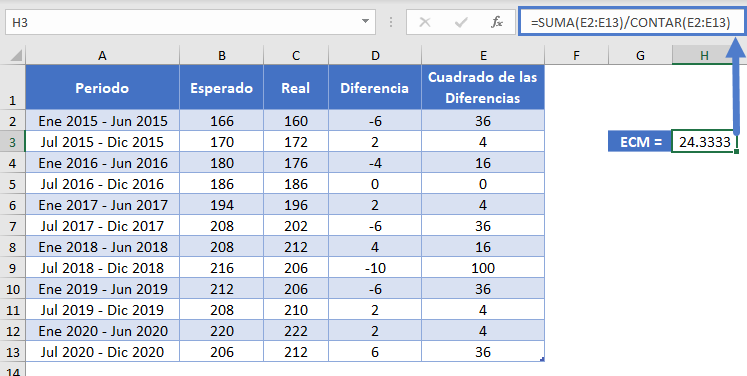Click the cancel (X) formula icon
747x376 pixels.
[424, 22]
